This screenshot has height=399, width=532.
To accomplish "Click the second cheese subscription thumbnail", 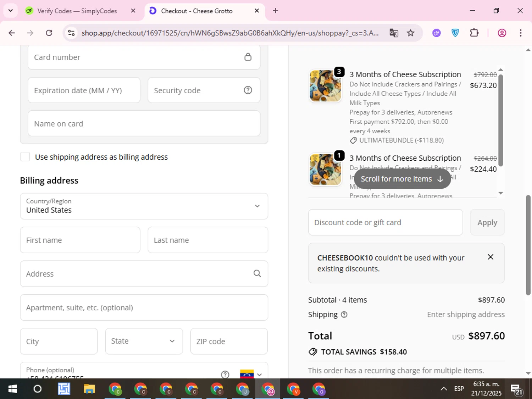I will pos(325,170).
